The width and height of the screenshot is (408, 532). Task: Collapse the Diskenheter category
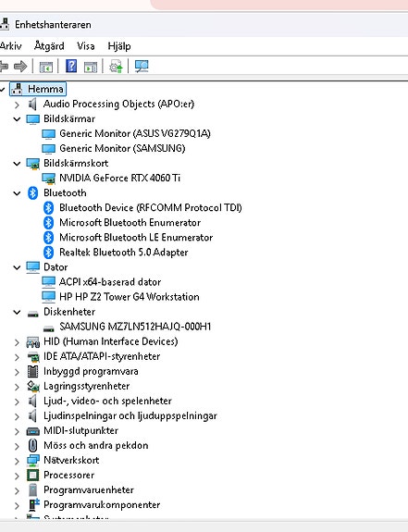[17, 312]
